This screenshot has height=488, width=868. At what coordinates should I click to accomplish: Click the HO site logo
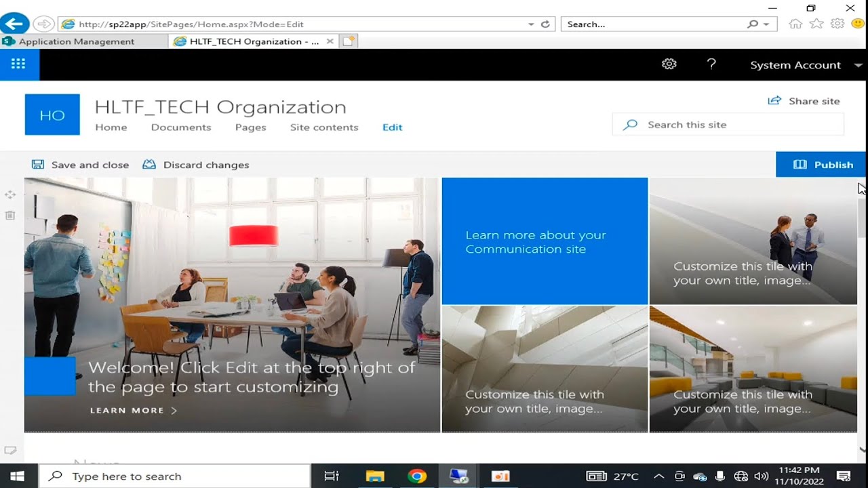[x=52, y=115]
